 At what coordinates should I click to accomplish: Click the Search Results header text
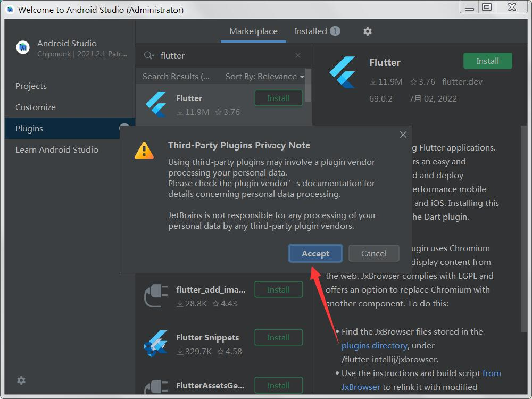tap(176, 77)
